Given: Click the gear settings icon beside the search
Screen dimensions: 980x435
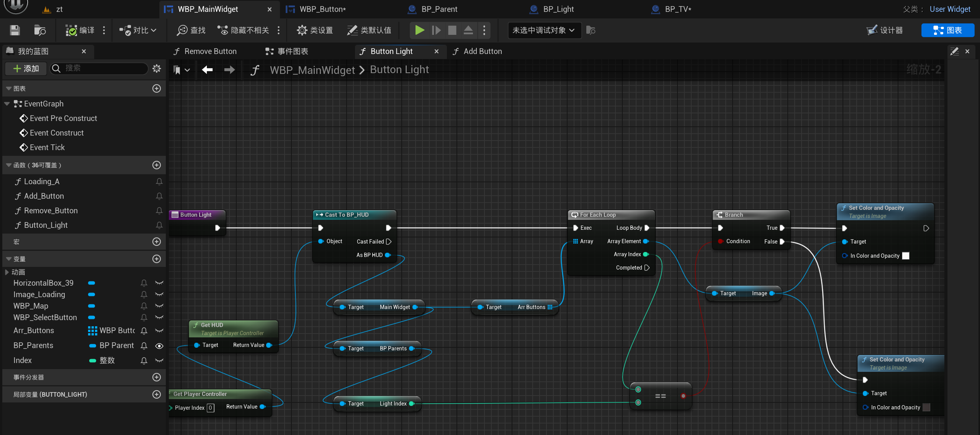Looking at the screenshot, I should coord(157,69).
